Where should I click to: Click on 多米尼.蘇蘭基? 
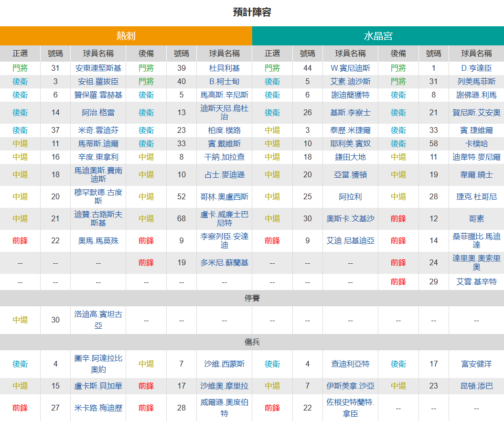[x=225, y=263]
